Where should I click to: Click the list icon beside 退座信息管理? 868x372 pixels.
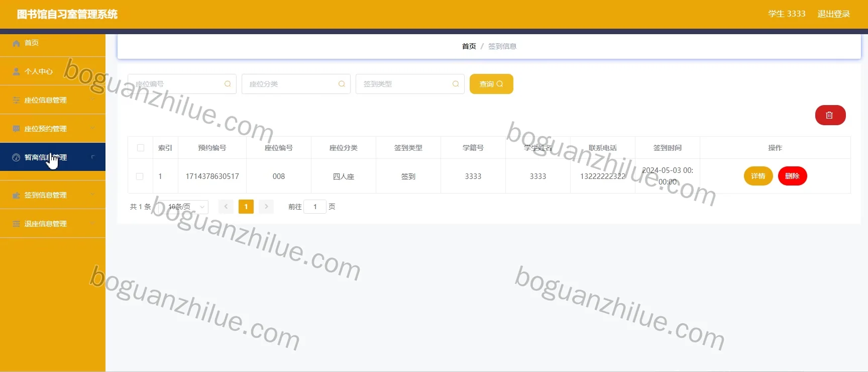16,224
